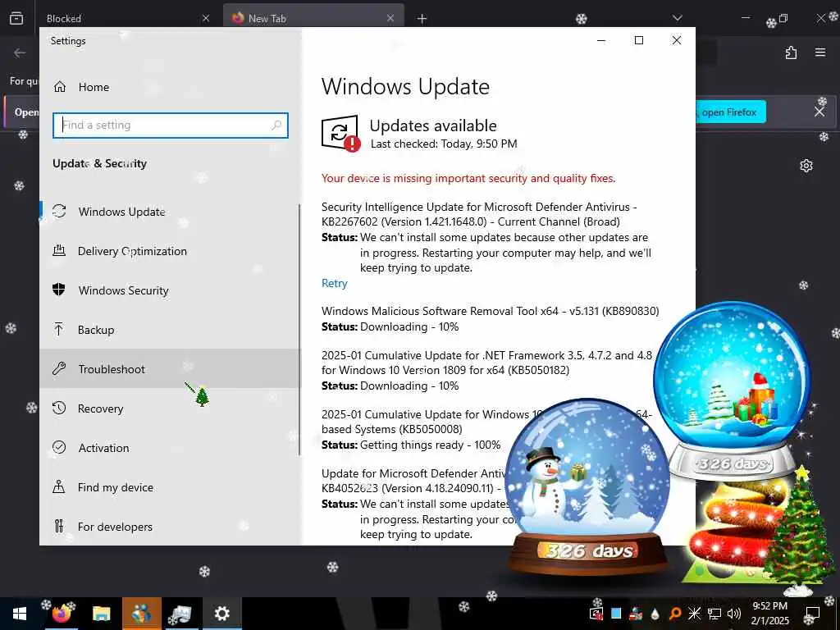
Task: Click the KB5050182 .NET Framework update entry
Action: (486, 363)
